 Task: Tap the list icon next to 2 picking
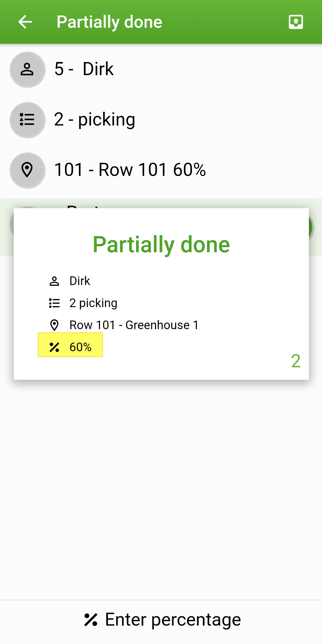(54, 303)
